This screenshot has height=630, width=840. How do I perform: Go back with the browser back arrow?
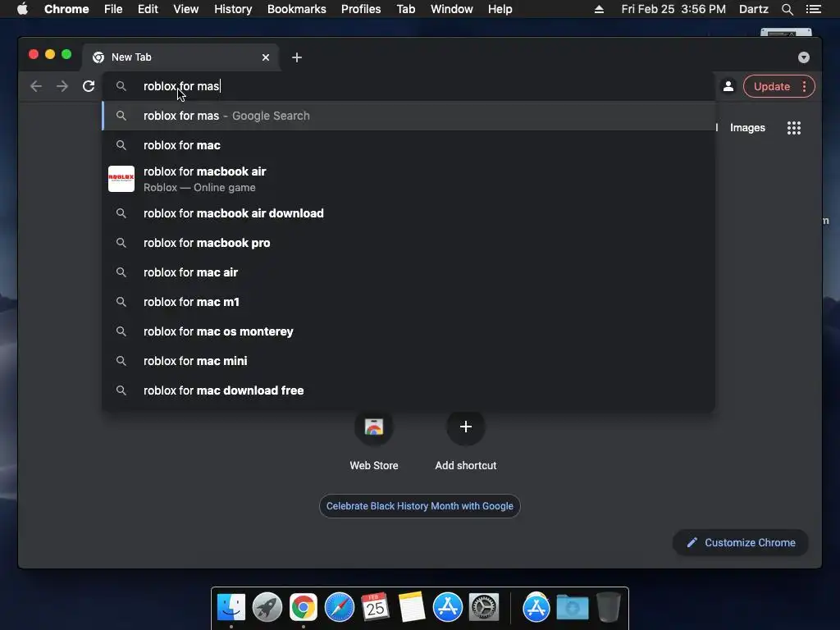coord(36,86)
